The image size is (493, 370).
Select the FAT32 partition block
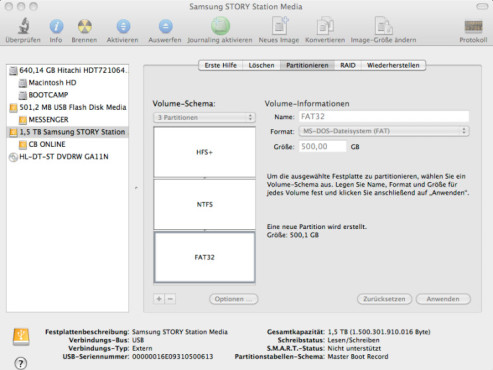[x=204, y=257]
